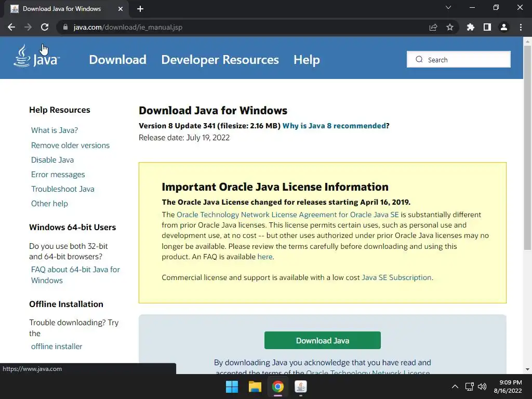
Task: Click the scrollbar down arrow
Action: (527, 369)
